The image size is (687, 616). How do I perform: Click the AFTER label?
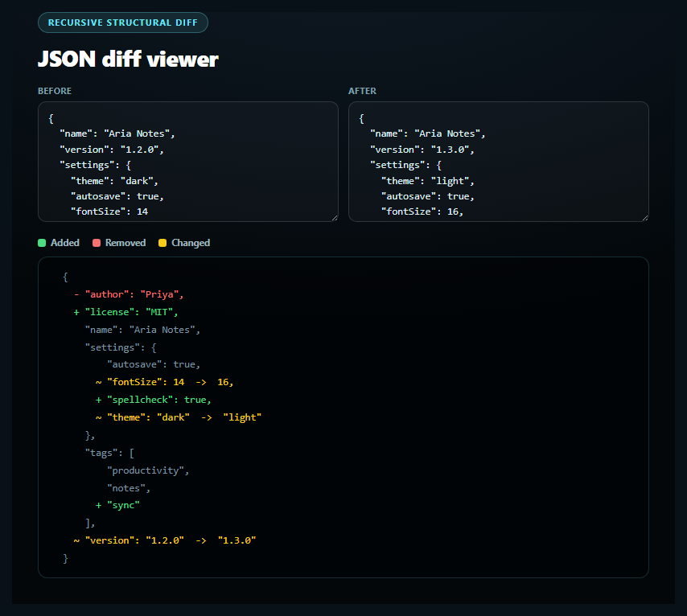(x=362, y=91)
